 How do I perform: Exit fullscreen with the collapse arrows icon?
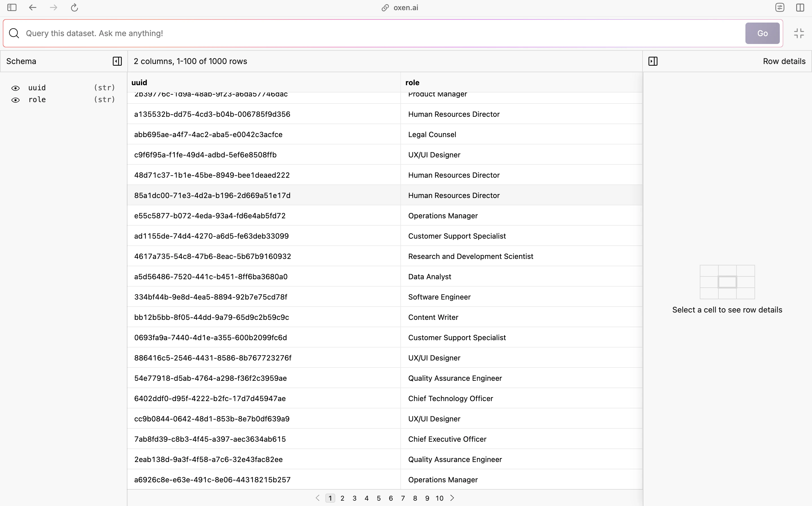tap(799, 33)
